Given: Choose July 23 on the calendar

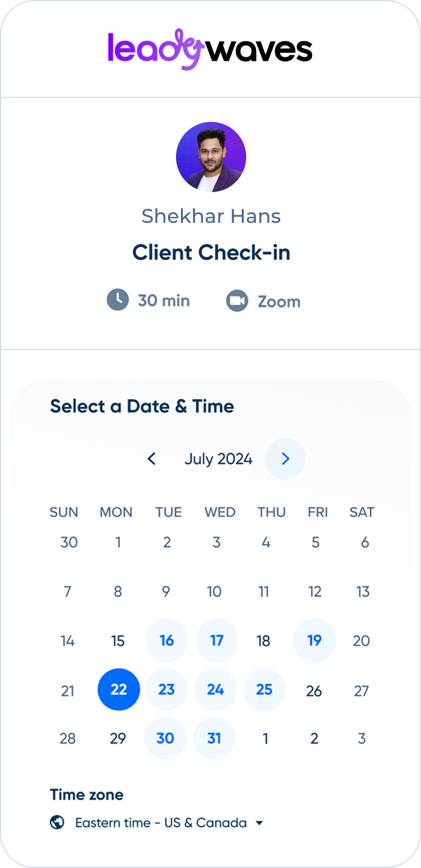Looking at the screenshot, I should [167, 689].
